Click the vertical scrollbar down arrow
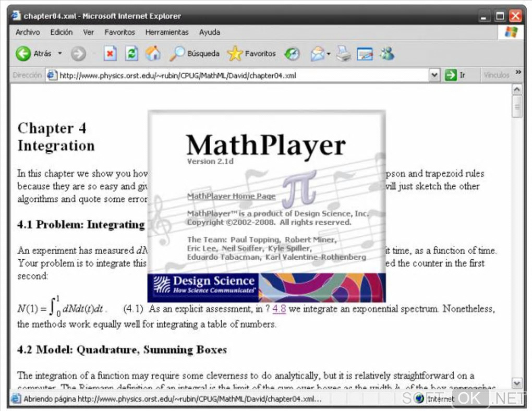Viewport: 532px width, 411px height. (516, 383)
